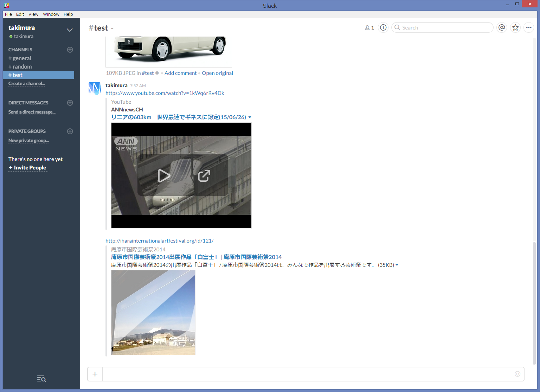Open the emoji picker smiley
Image resolution: width=540 pixels, height=392 pixels.
517,374
